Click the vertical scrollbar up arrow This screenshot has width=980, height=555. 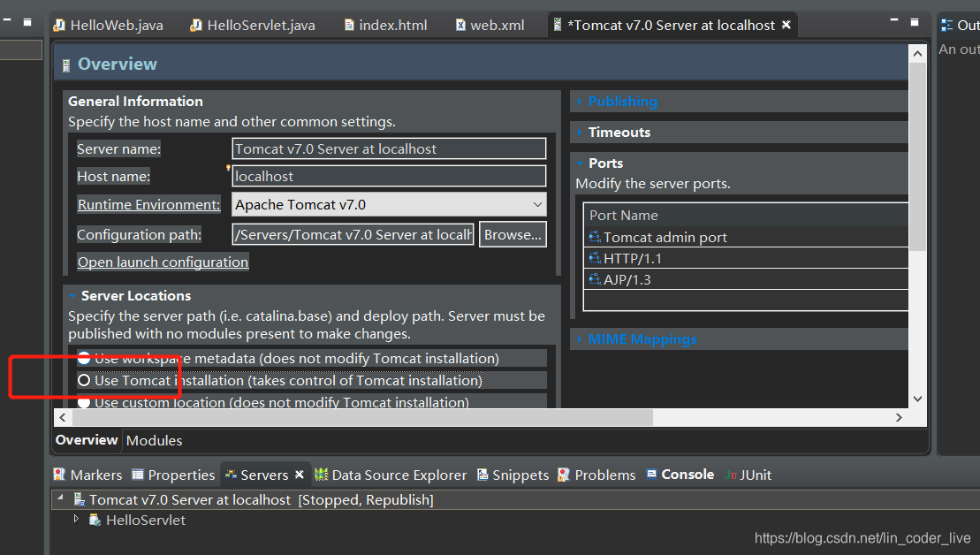pyautogui.click(x=917, y=53)
